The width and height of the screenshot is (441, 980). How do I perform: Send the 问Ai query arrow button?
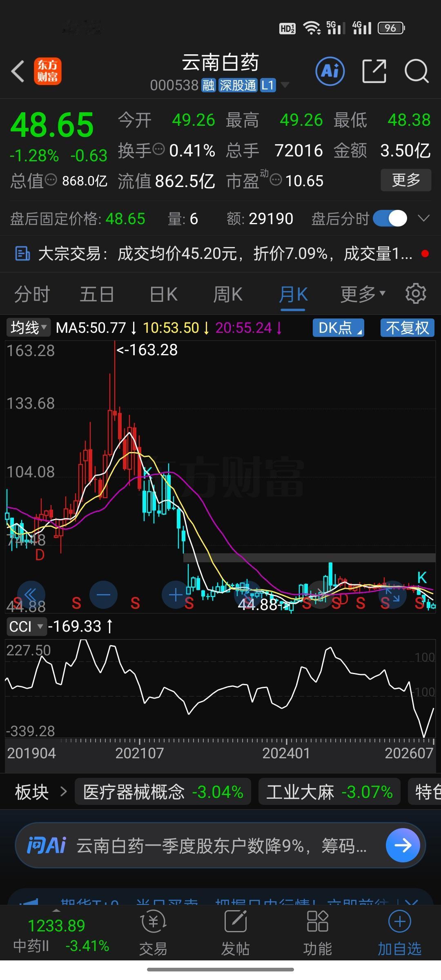(403, 845)
